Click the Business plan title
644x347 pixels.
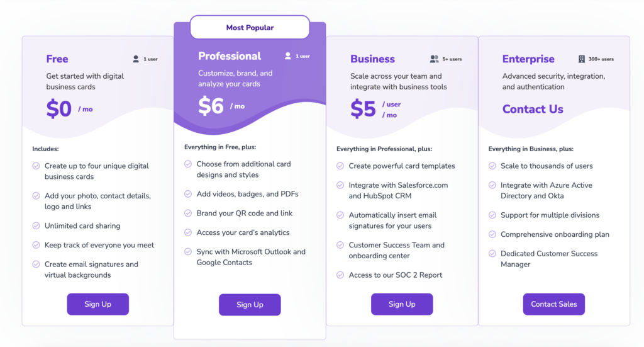(x=372, y=59)
